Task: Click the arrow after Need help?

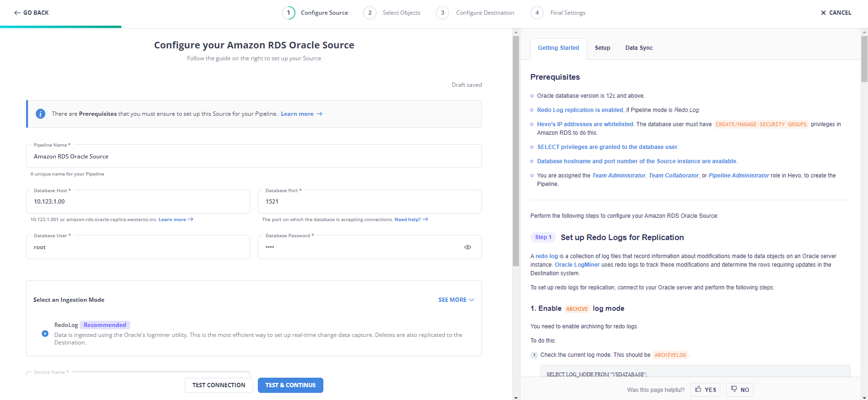Action: (x=425, y=219)
